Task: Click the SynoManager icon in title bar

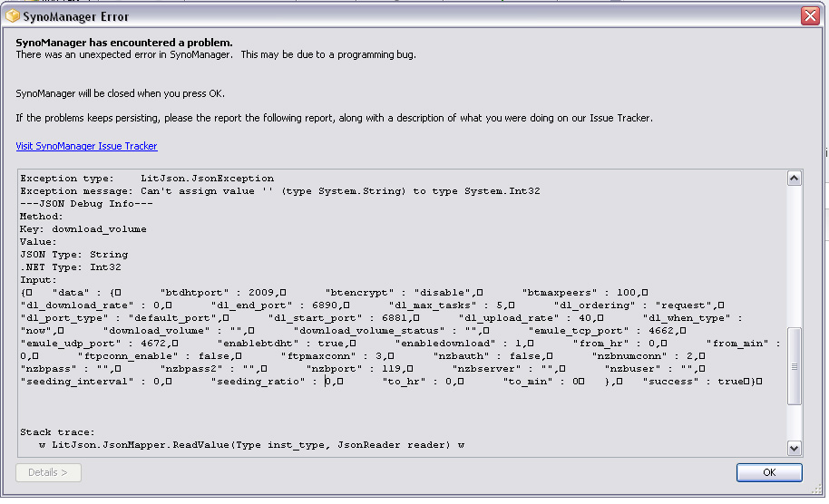Action: click(12, 15)
